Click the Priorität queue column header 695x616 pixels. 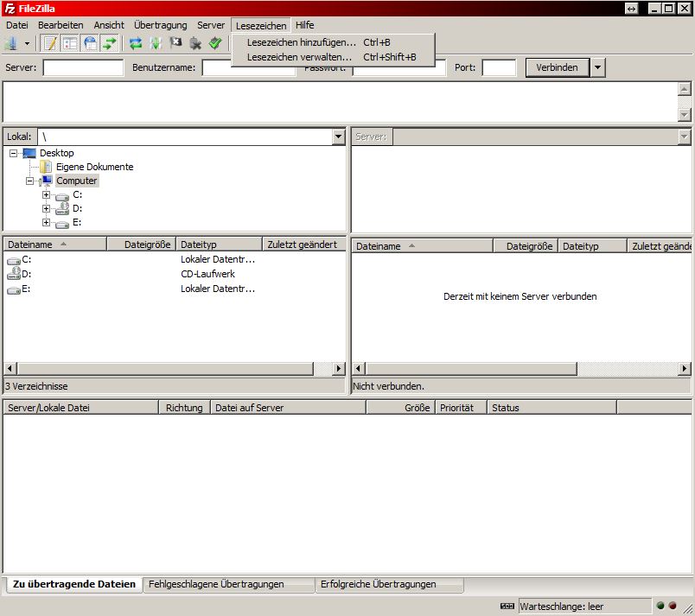coord(461,408)
